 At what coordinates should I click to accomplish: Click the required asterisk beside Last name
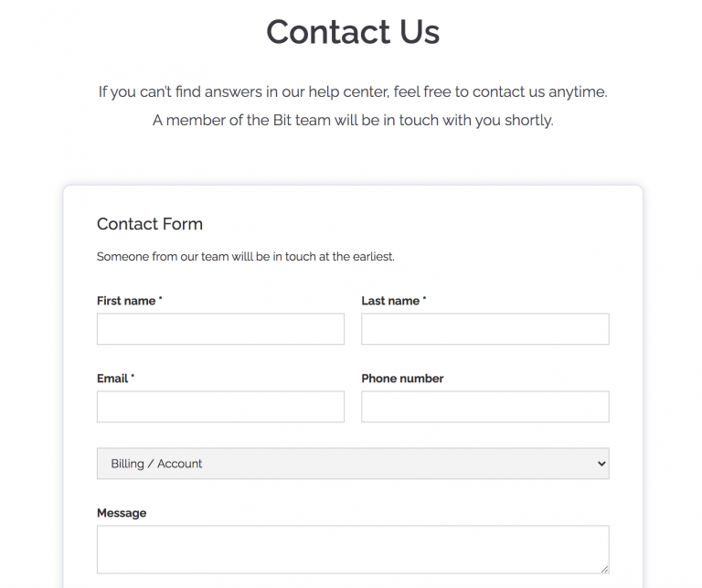pos(424,299)
